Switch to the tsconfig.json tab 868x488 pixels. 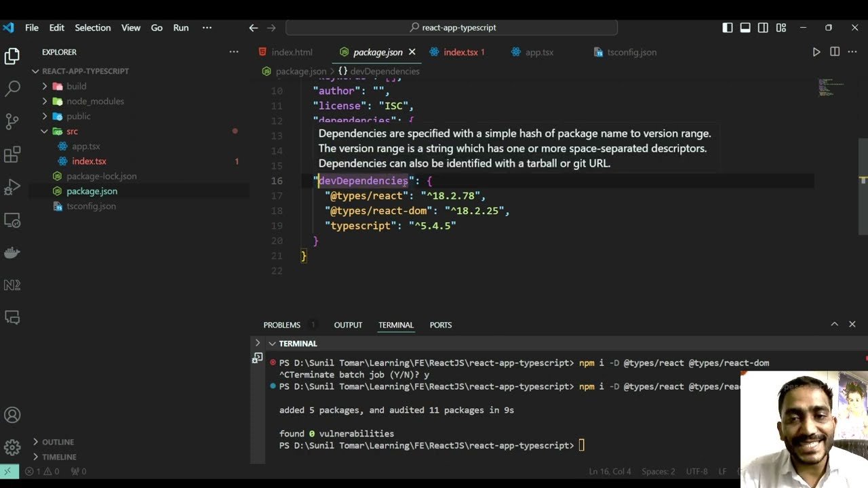[x=625, y=52]
